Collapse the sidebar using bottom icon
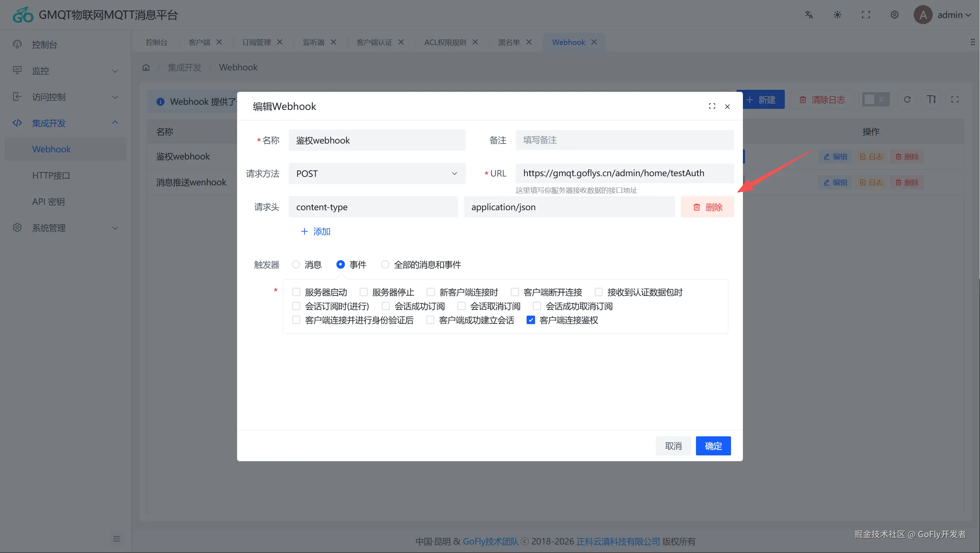 117,539
